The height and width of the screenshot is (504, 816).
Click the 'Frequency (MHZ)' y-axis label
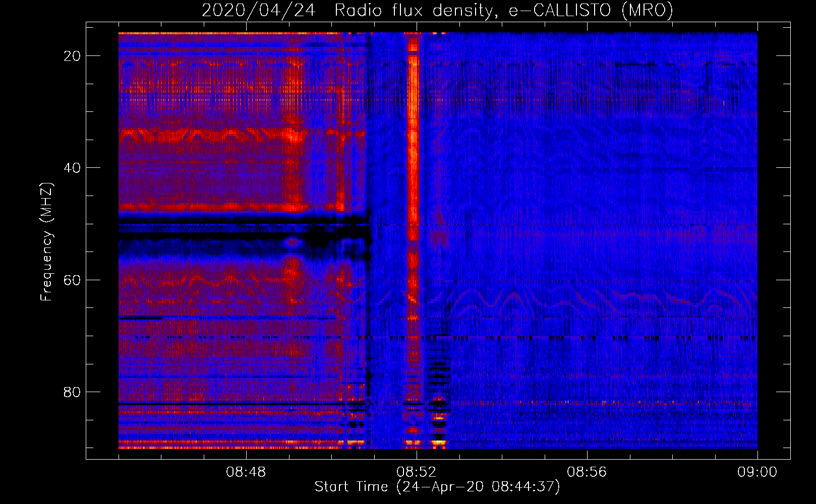pos(47,241)
